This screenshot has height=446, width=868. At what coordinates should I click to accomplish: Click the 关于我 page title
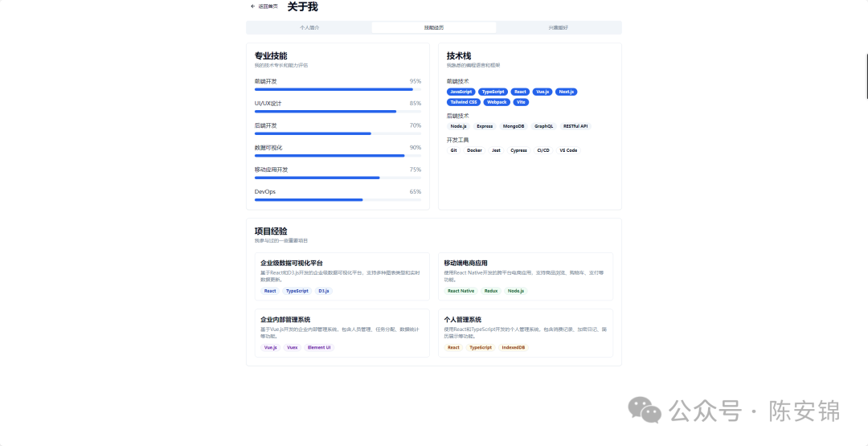(x=303, y=7)
